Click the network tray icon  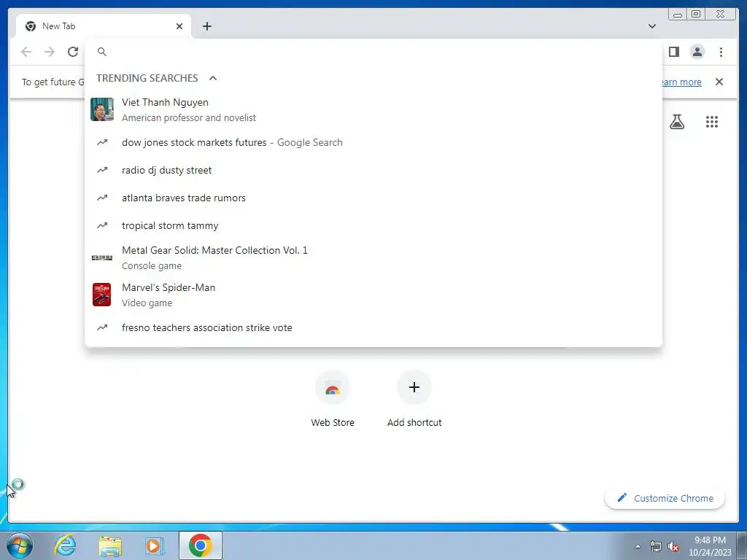click(x=656, y=546)
